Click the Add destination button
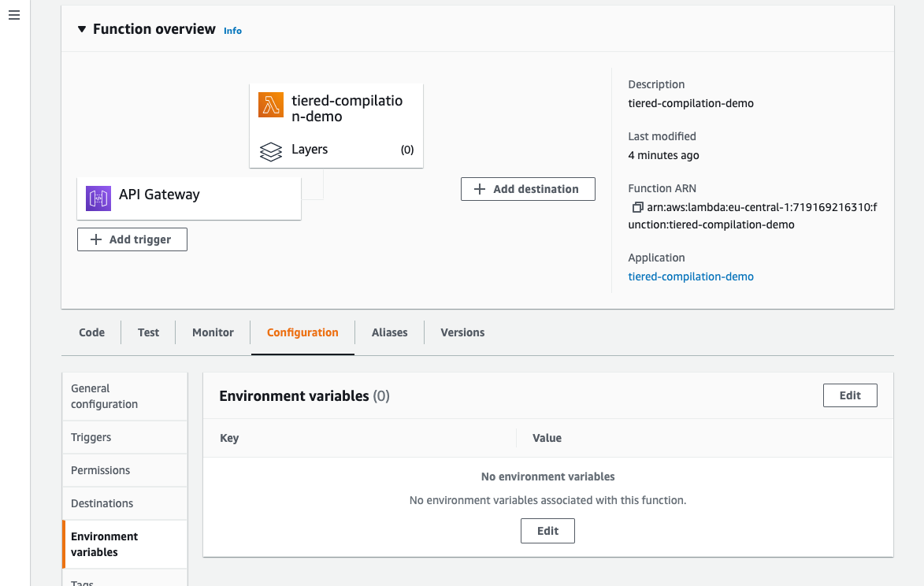Viewport: 924px width, 586px height. pyautogui.click(x=528, y=189)
